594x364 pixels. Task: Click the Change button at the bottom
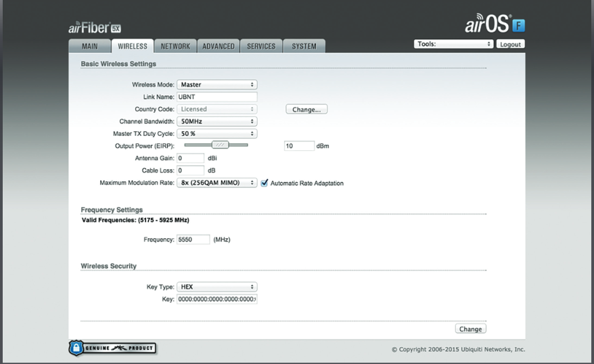pos(470,329)
